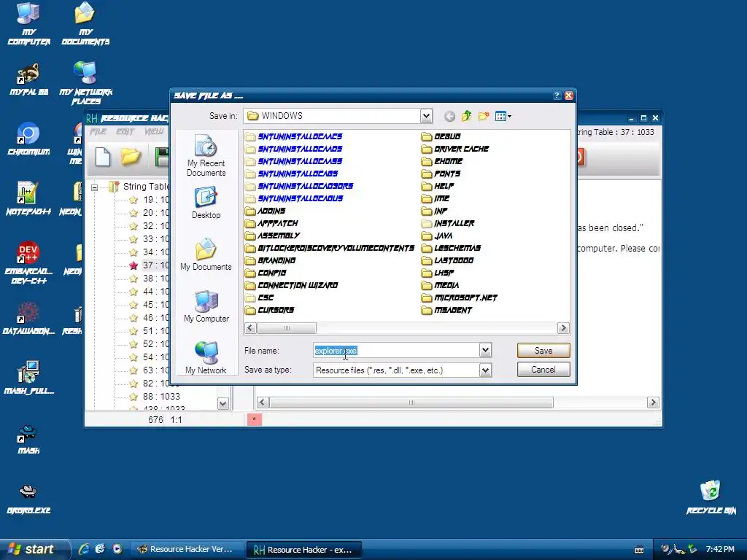Viewport: 747px width, 560px height.
Task: Select tree item 37 with red star
Action: pyautogui.click(x=150, y=265)
